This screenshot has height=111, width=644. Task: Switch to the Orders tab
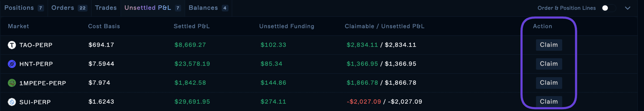pos(69,8)
